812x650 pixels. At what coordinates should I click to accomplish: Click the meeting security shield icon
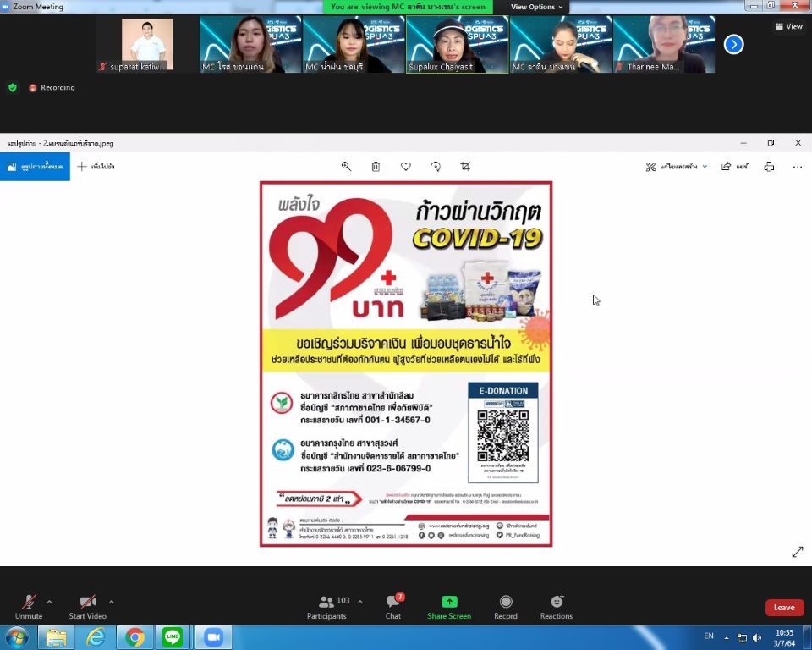coord(13,88)
